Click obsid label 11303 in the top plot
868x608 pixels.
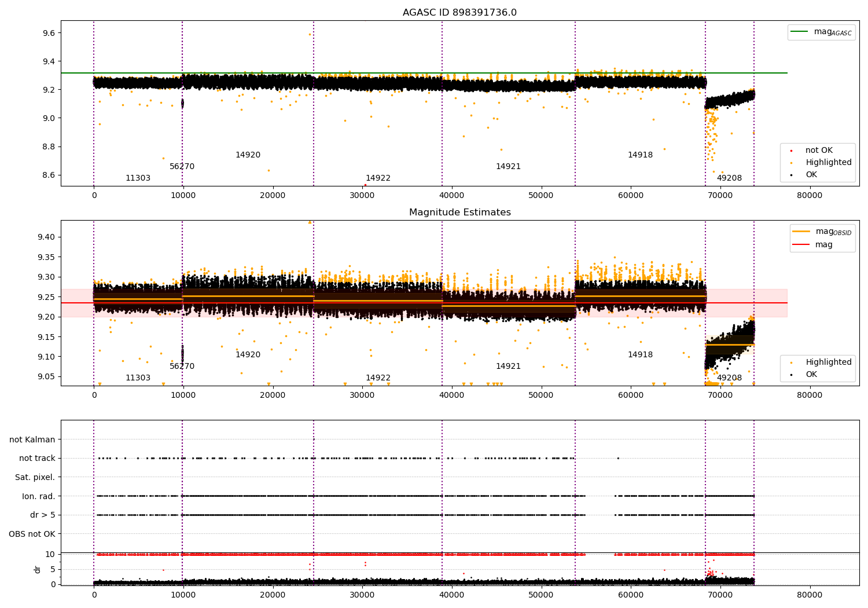138,178
